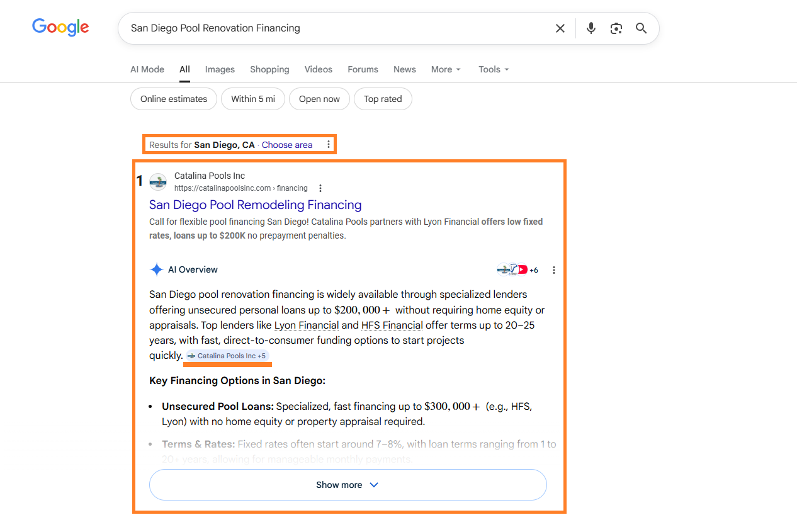Viewport: 797px width, 532px height.
Task: Expand the More dropdown
Action: click(x=446, y=69)
